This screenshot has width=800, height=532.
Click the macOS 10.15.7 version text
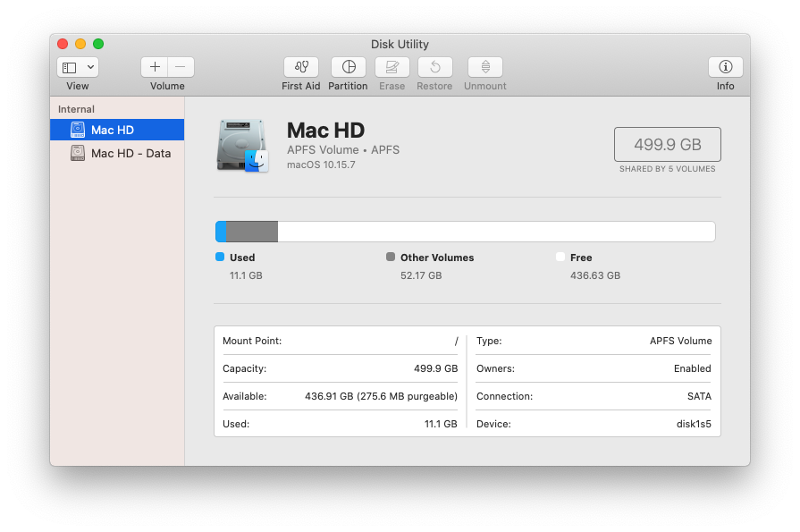(321, 165)
